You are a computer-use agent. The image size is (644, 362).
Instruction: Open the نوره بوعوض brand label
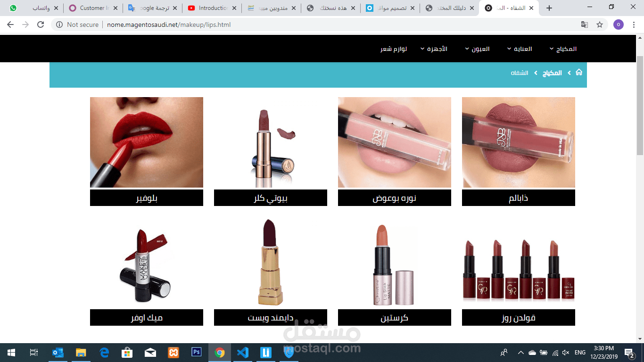pyautogui.click(x=395, y=198)
